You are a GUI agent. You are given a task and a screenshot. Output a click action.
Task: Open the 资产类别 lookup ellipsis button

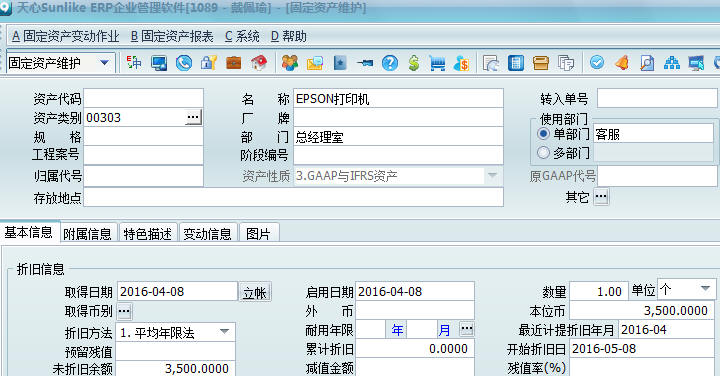tap(193, 118)
